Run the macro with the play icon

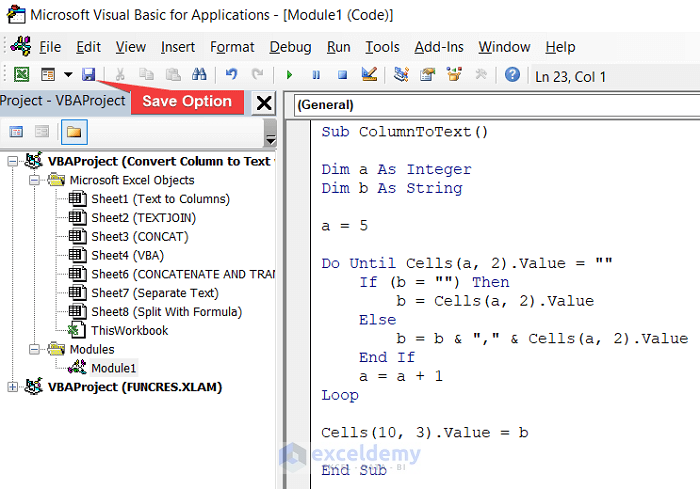(289, 75)
